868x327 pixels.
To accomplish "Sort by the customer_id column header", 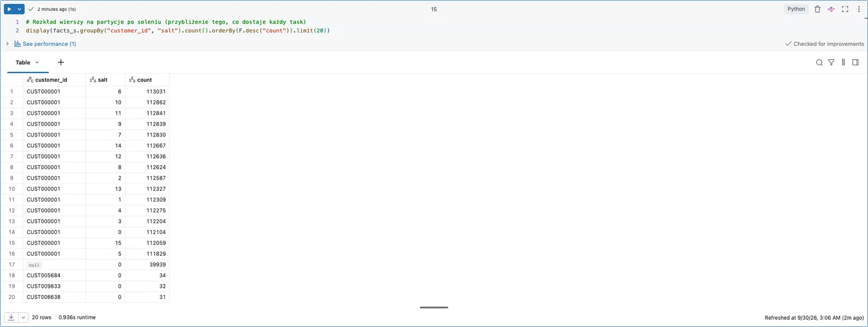I will point(54,80).
